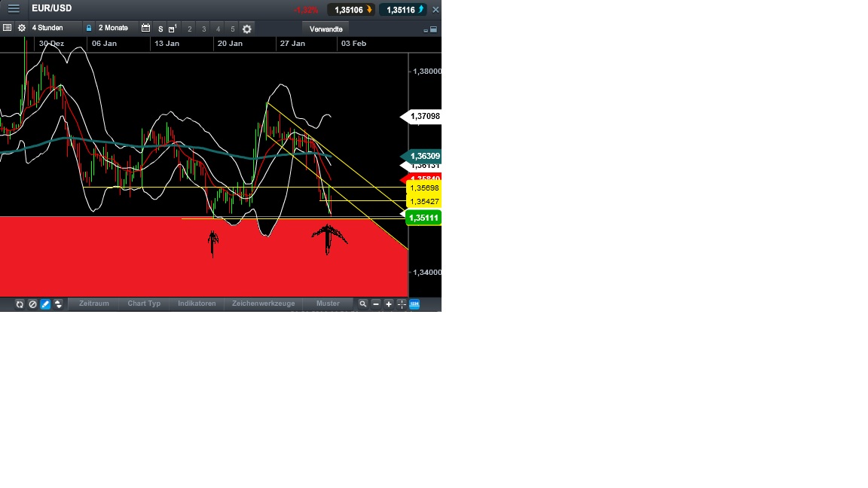868x488 pixels.
Task: Click the 1,35111 green price label
Action: click(x=423, y=218)
